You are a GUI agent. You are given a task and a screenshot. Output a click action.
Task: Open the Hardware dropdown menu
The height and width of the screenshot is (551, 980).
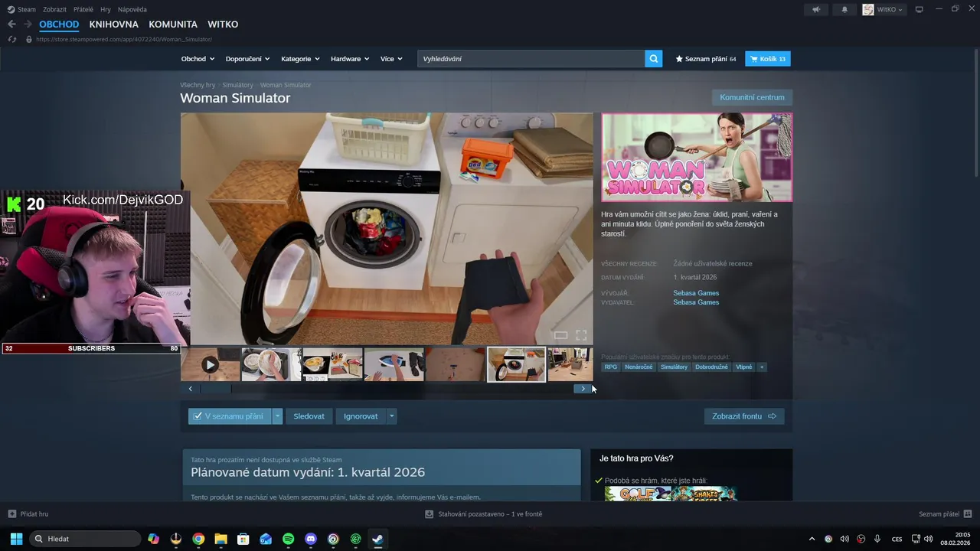350,59
